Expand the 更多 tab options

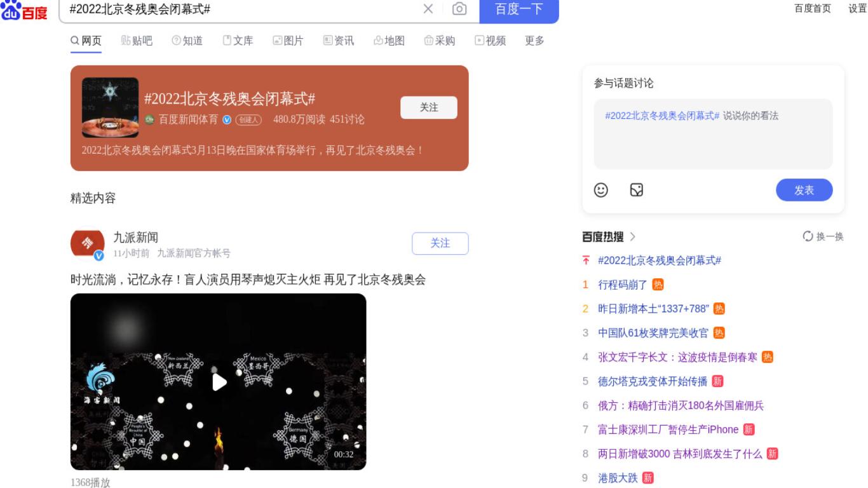pos(534,41)
